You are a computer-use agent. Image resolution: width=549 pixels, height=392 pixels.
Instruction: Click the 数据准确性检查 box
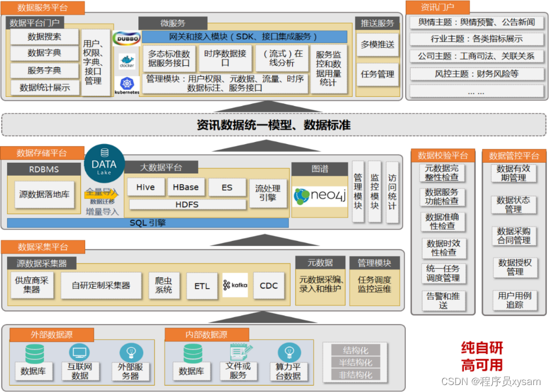point(442,222)
